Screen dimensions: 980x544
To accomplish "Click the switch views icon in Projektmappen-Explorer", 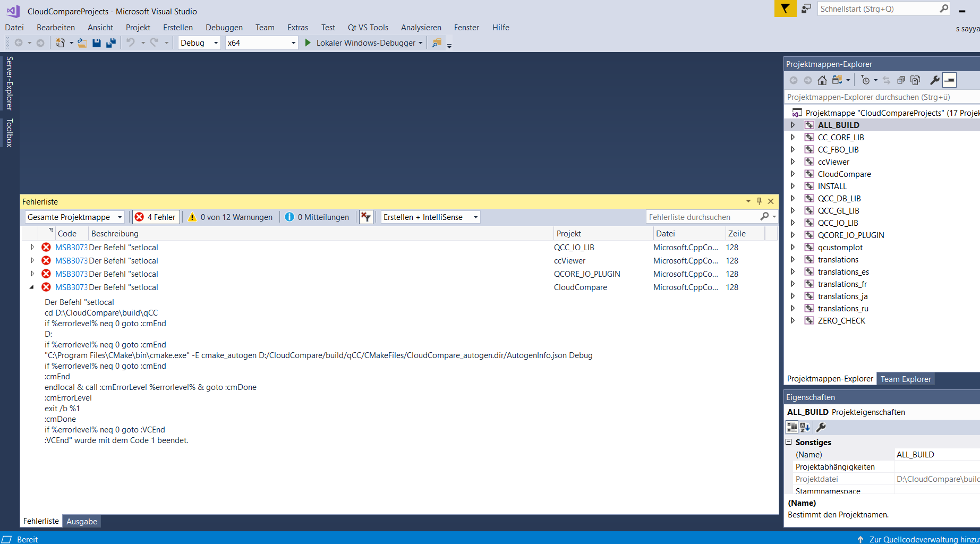I will [x=838, y=80].
